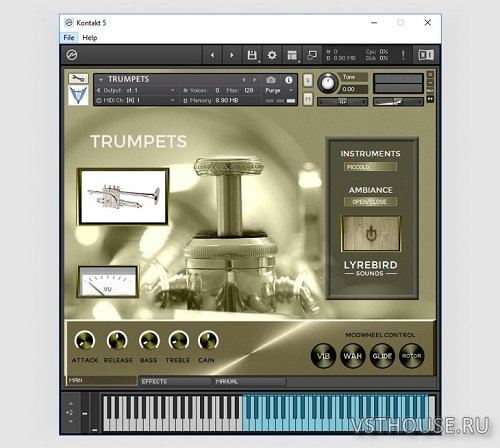
Task: Select previous preset arrow in TRUMPETS header
Action: tap(244, 80)
